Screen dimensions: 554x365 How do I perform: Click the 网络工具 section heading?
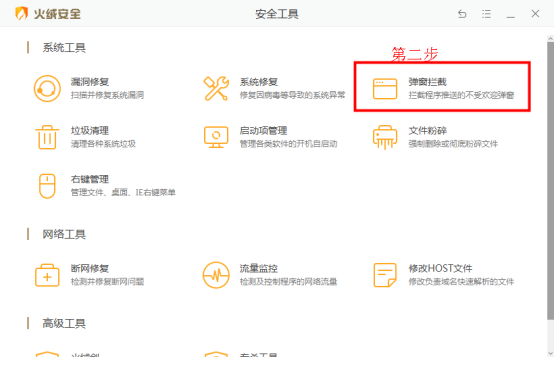[64, 234]
